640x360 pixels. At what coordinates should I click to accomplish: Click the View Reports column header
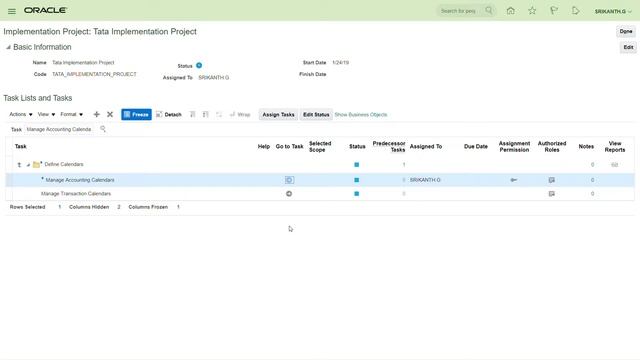click(x=615, y=147)
